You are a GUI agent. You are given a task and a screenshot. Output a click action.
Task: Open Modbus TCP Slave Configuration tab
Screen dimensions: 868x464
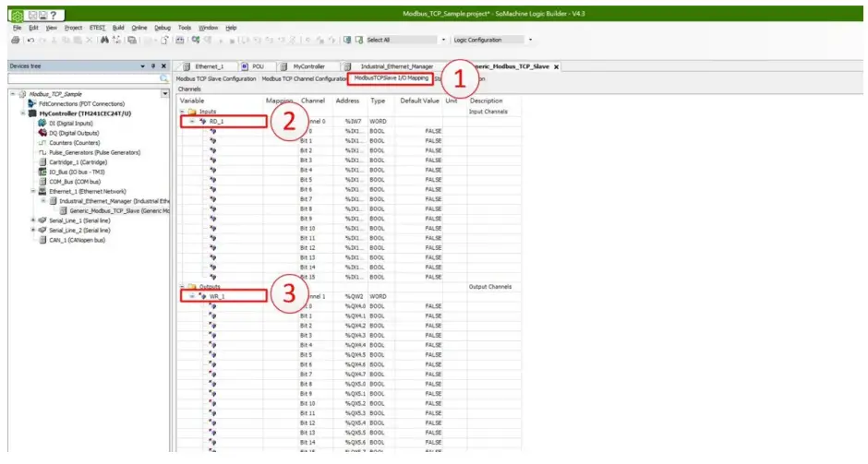(x=216, y=79)
